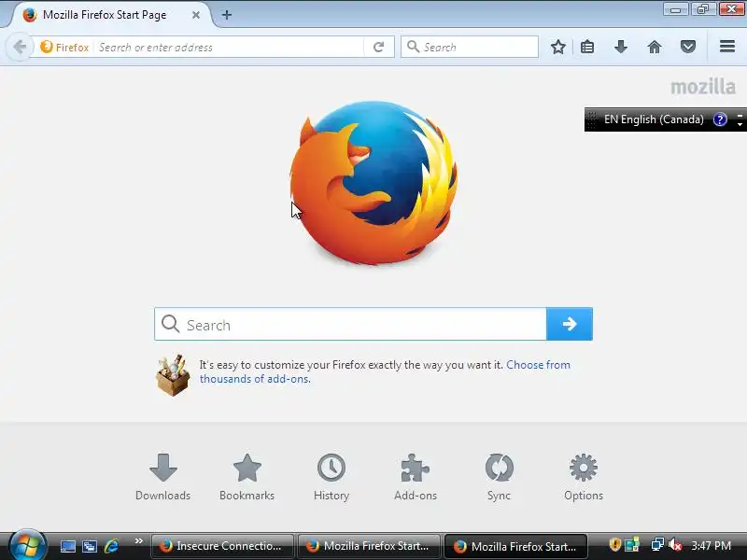Click the start page Search field

tap(351, 324)
